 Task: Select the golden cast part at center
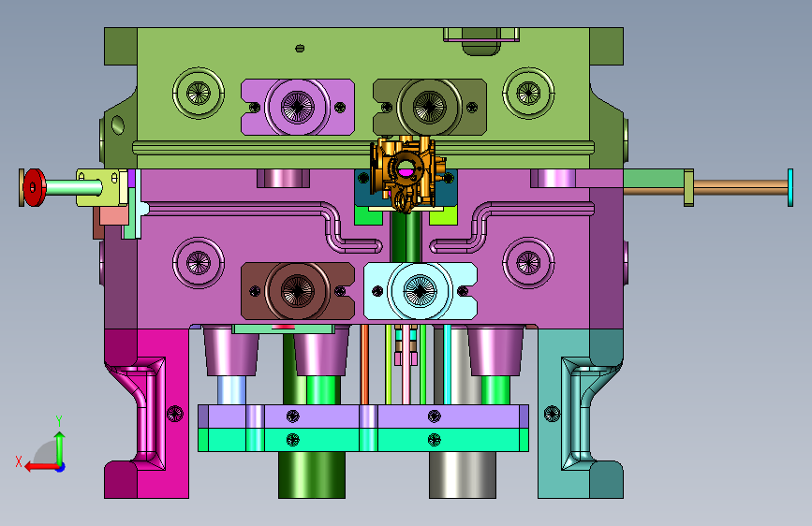406,172
